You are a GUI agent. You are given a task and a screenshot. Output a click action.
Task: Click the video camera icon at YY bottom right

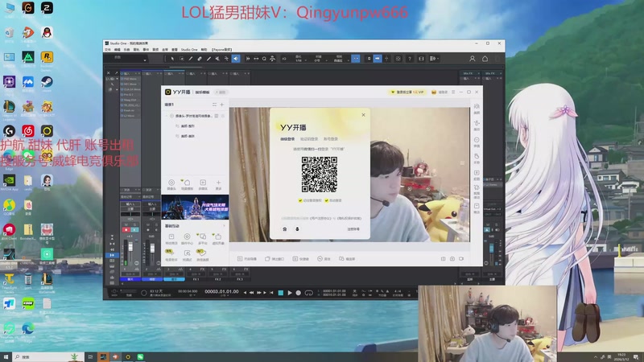click(461, 259)
